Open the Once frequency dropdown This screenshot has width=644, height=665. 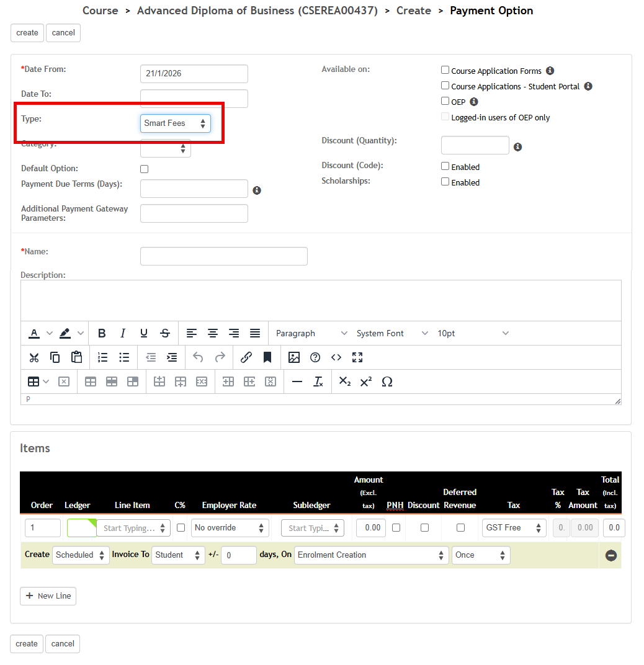(x=481, y=555)
